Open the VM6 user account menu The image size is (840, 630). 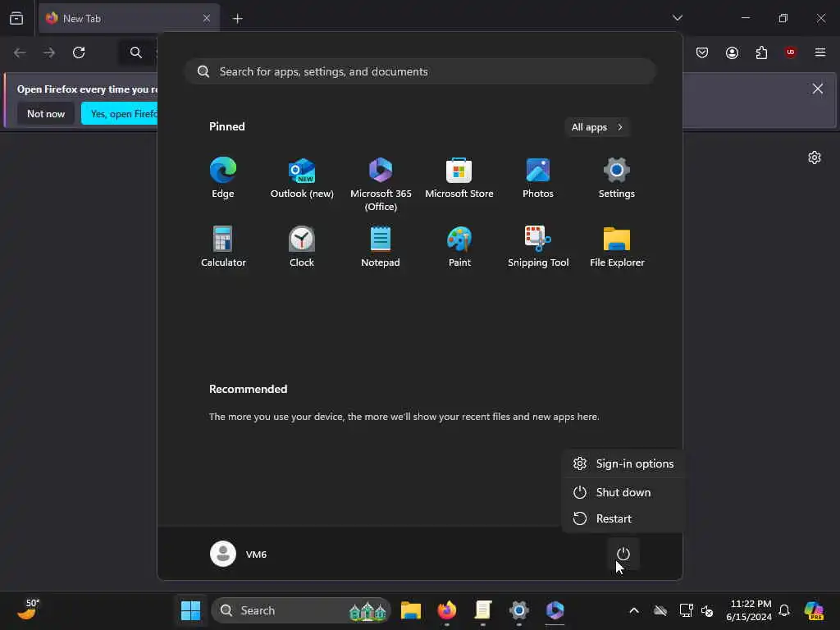coord(239,554)
